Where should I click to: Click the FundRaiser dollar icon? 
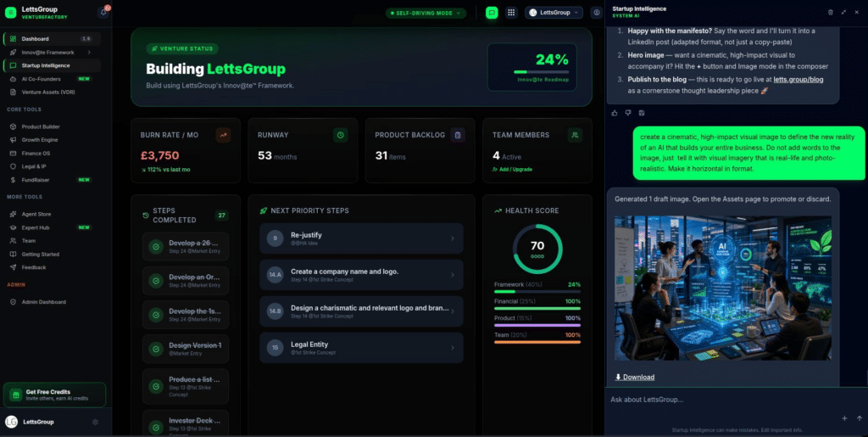13,180
